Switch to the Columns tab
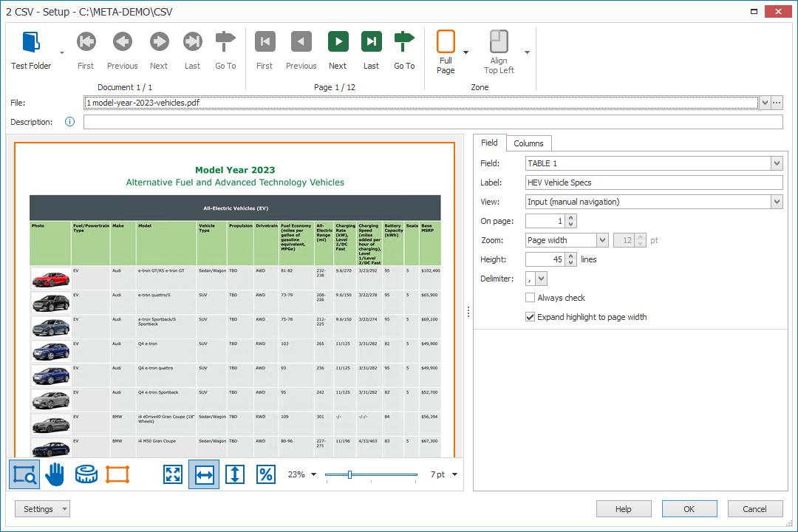 pos(529,143)
